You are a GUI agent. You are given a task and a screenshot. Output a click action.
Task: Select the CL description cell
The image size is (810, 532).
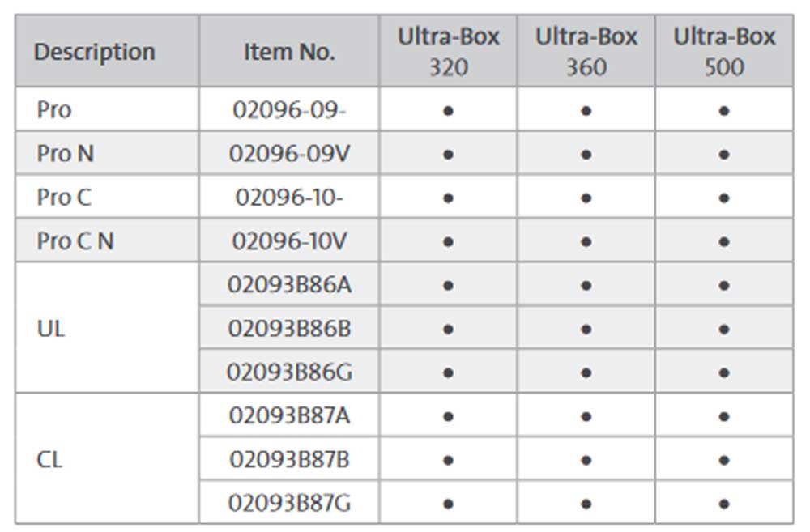[x=49, y=460]
